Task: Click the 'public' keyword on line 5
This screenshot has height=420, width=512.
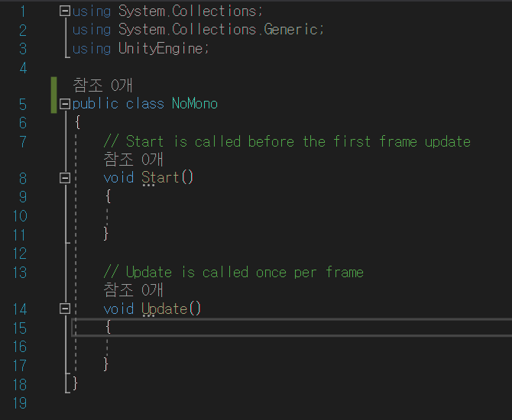Action: pos(95,104)
